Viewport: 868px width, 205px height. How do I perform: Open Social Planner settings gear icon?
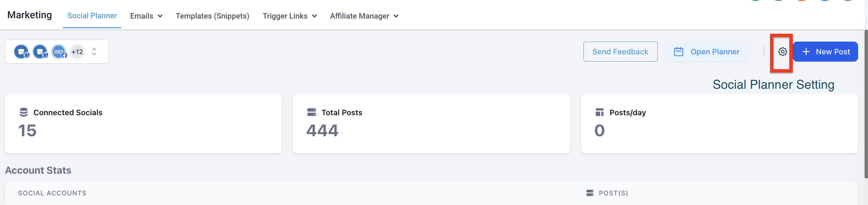[x=782, y=52]
